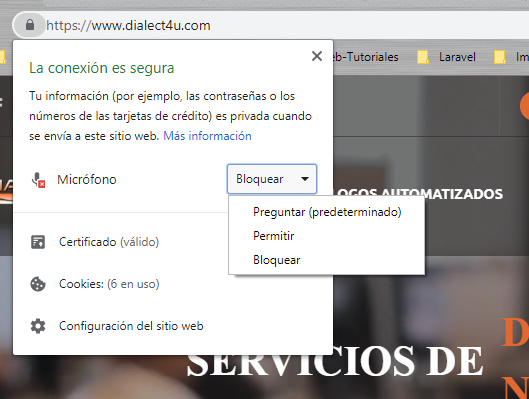The height and width of the screenshot is (399, 529).
Task: Choose Permitir from the list
Action: click(274, 236)
